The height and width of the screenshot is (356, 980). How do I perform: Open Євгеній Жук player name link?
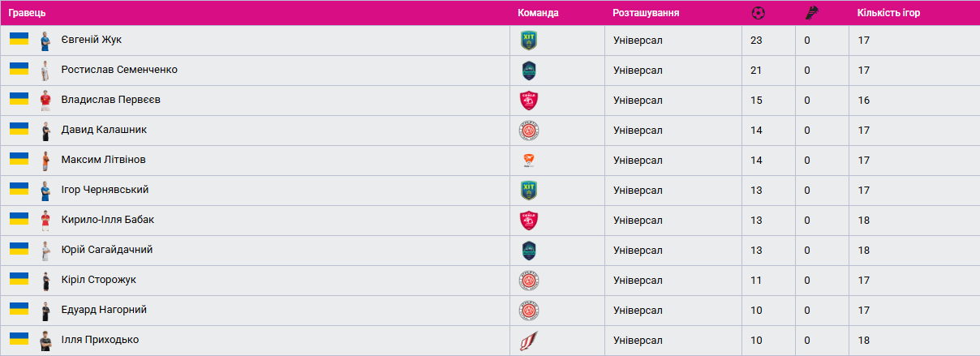coord(92,40)
